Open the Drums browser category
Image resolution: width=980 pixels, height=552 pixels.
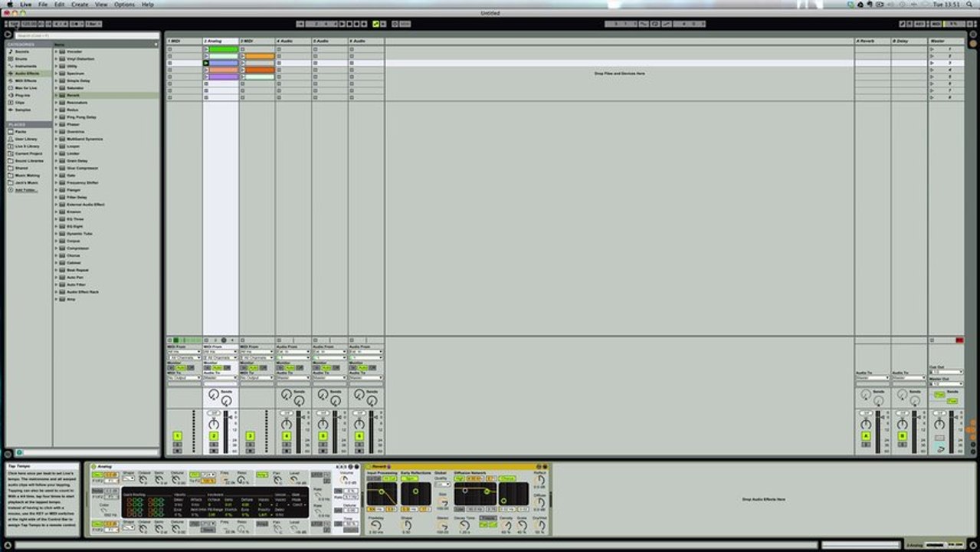pos(21,58)
